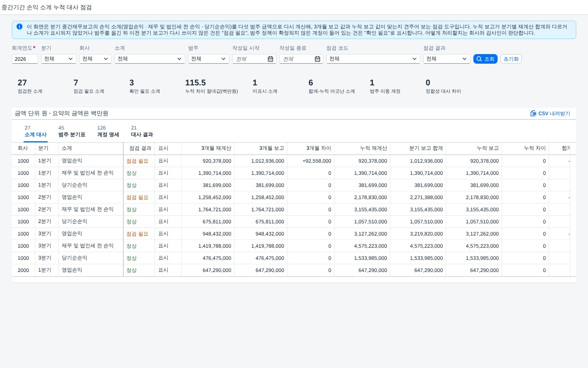Click the 점검 필요 status in 2분기 영업손익 row
This screenshot has height=368, width=588.
coord(137,198)
